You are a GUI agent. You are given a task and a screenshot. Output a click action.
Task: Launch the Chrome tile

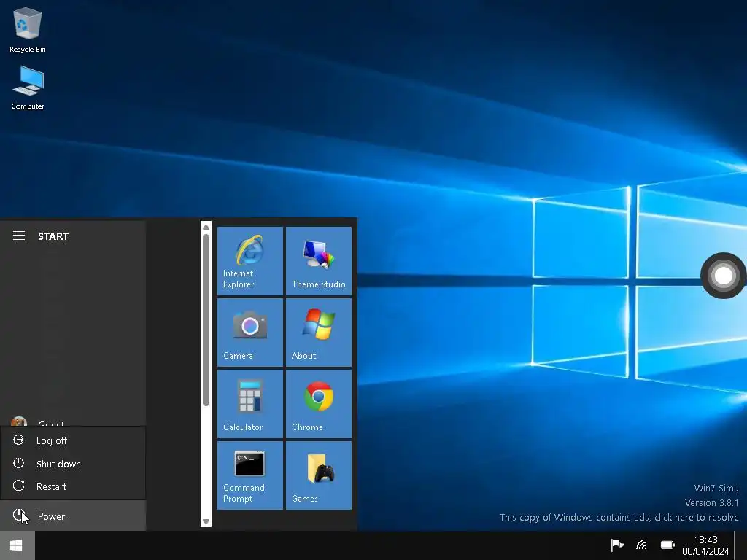click(319, 404)
